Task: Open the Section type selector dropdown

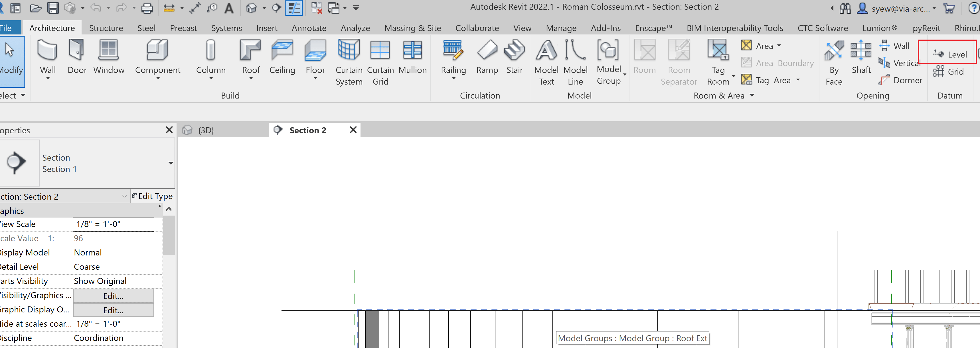Action: point(171,163)
